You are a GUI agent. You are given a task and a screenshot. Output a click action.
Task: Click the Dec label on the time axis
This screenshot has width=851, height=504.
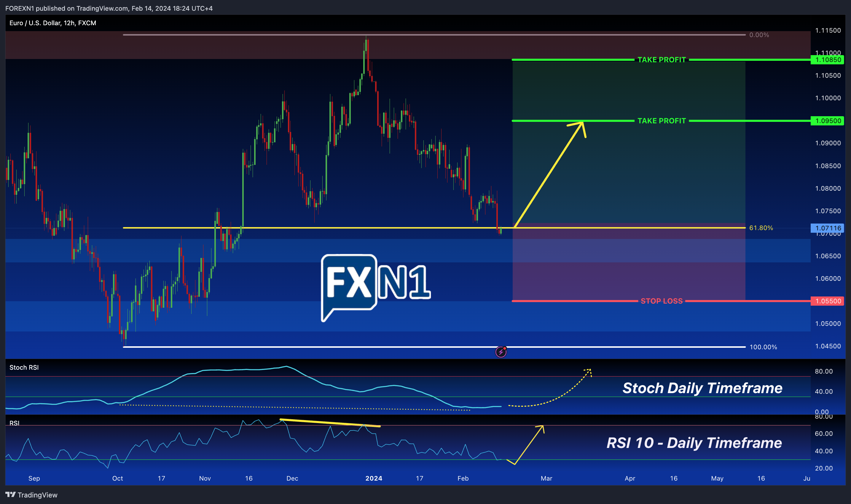pyautogui.click(x=292, y=478)
